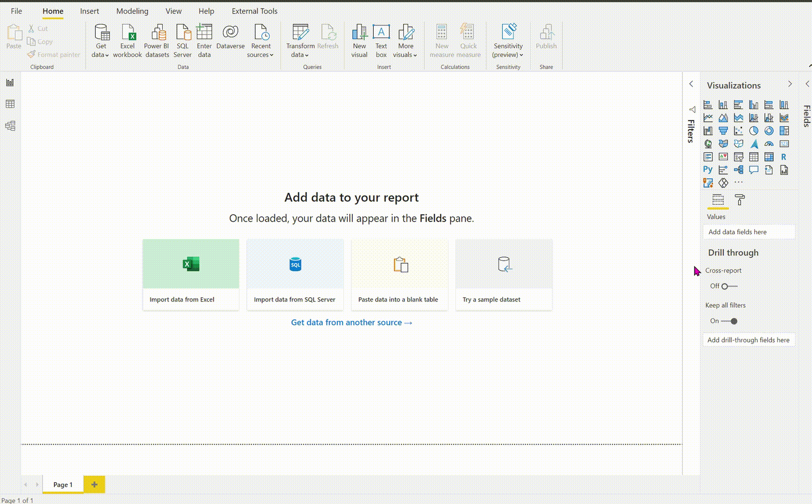
Task: Select the Azure map arrow visual
Action: (754, 144)
